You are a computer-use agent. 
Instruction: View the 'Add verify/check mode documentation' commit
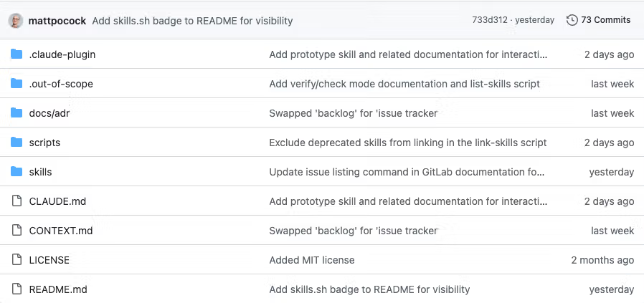click(404, 84)
